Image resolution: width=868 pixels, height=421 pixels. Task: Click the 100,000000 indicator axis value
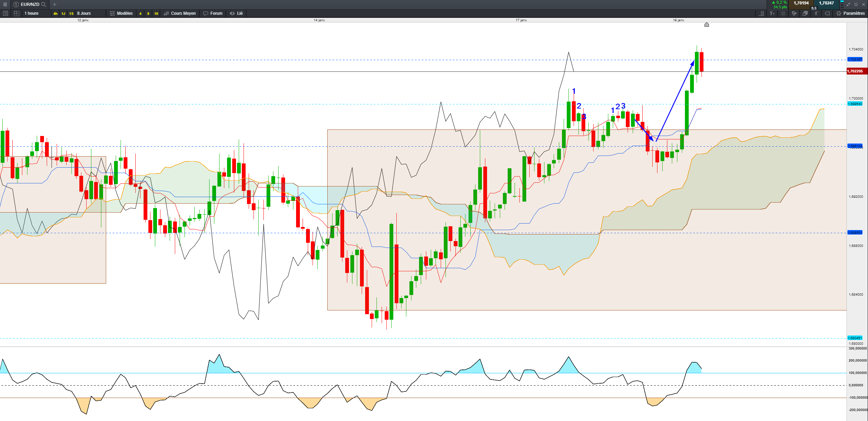[x=857, y=373]
